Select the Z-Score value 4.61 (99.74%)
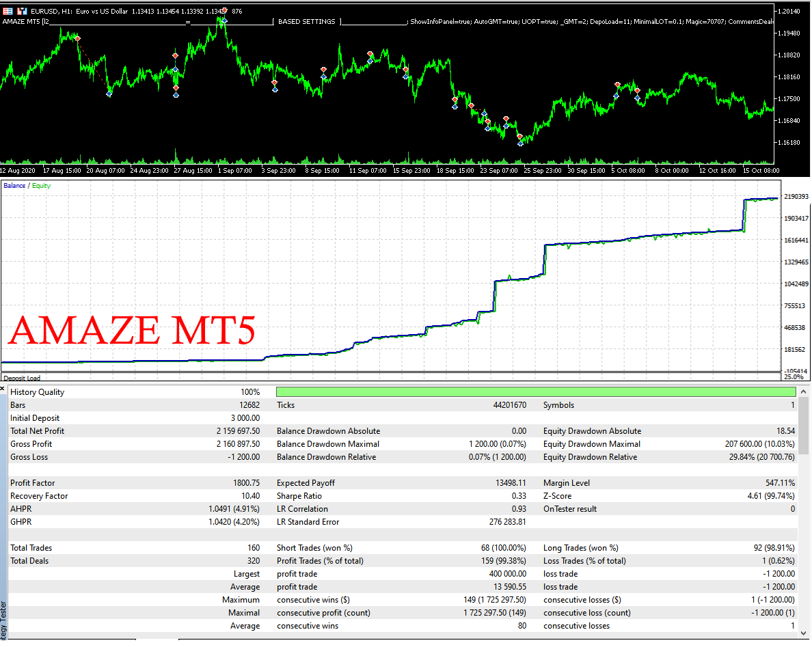The image size is (812, 647). coord(771,496)
